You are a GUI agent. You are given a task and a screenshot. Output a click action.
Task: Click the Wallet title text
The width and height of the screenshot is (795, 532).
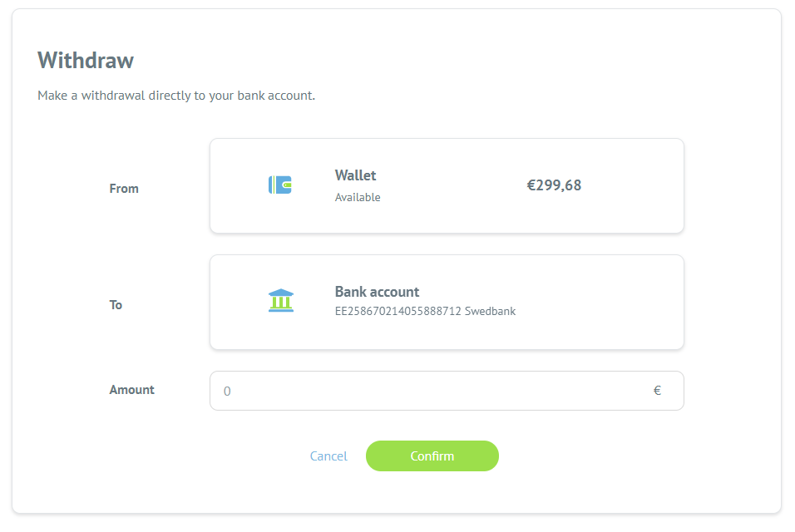(x=355, y=175)
